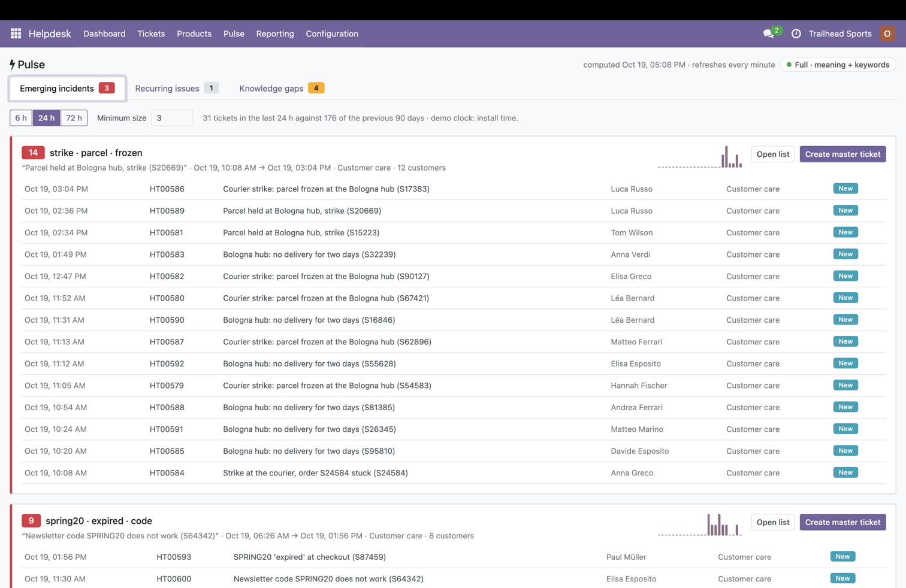The width and height of the screenshot is (906, 588).
Task: Open list for strike parcel frozen incident
Action: click(x=773, y=154)
